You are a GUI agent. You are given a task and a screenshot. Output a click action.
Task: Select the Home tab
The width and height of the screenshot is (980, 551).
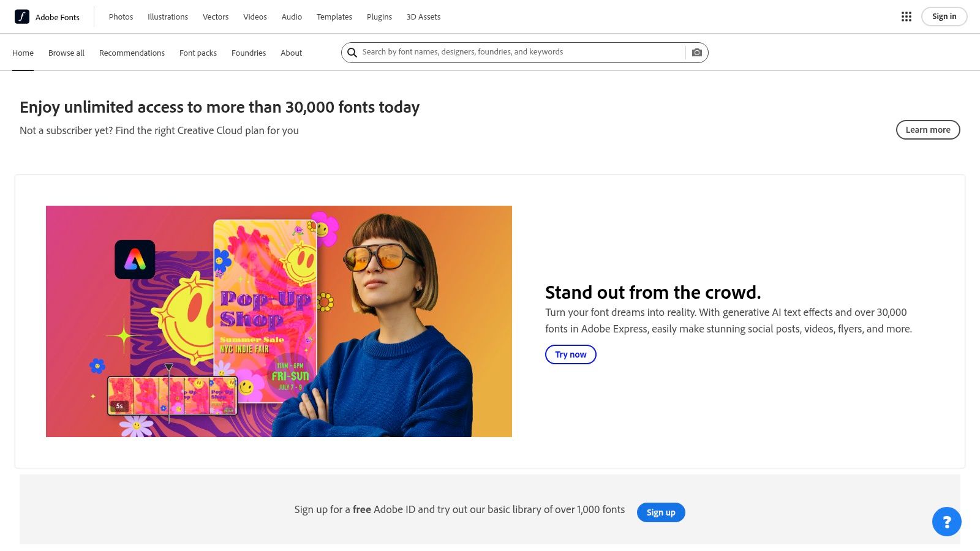click(x=23, y=53)
